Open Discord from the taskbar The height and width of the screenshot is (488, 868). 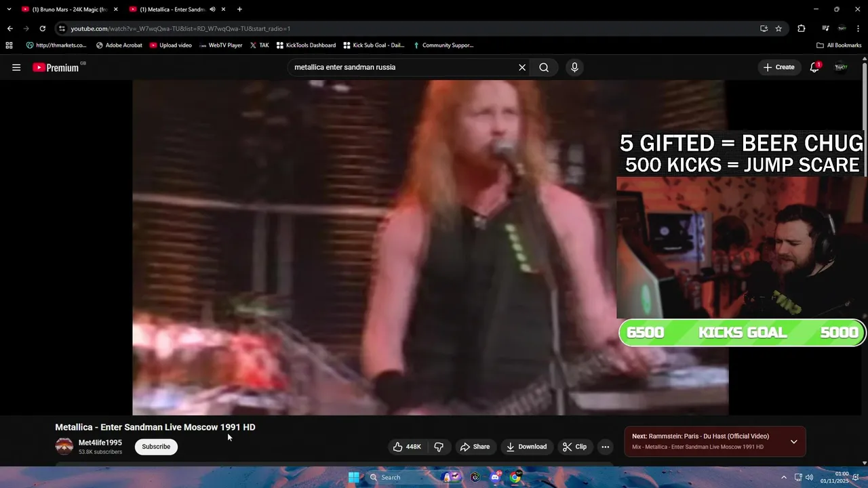[495, 477]
